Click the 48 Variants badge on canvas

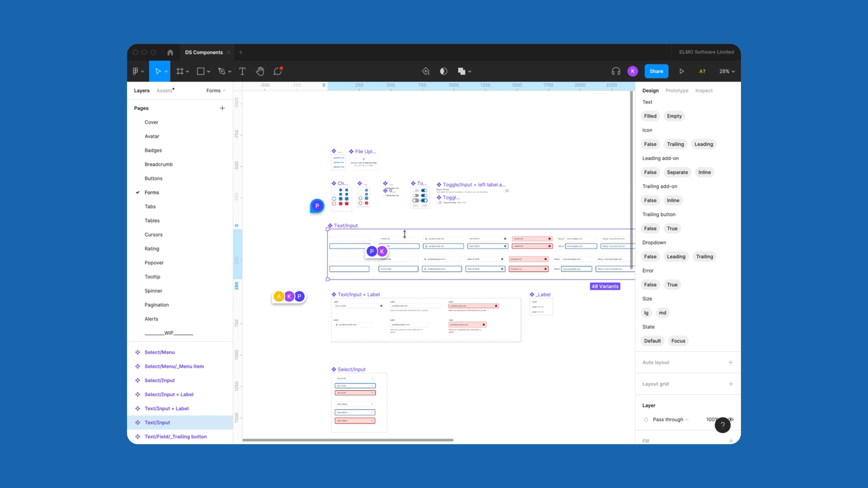click(x=605, y=286)
